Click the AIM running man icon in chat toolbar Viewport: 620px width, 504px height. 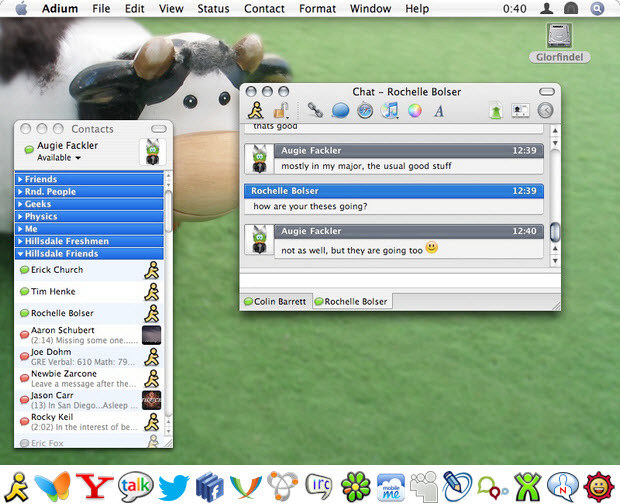point(256,110)
